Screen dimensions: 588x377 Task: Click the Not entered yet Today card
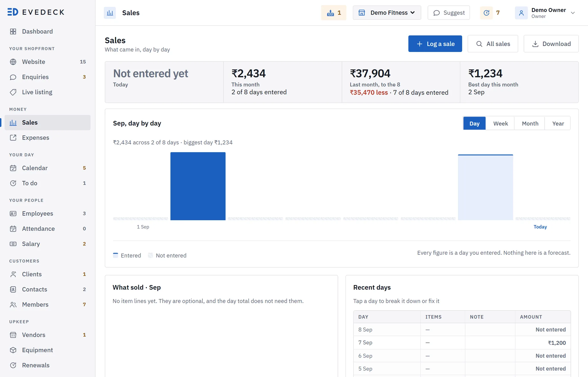[x=164, y=82]
